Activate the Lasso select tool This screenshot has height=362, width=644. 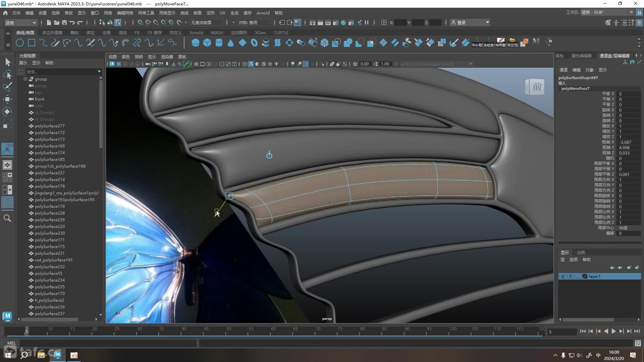tap(8, 74)
